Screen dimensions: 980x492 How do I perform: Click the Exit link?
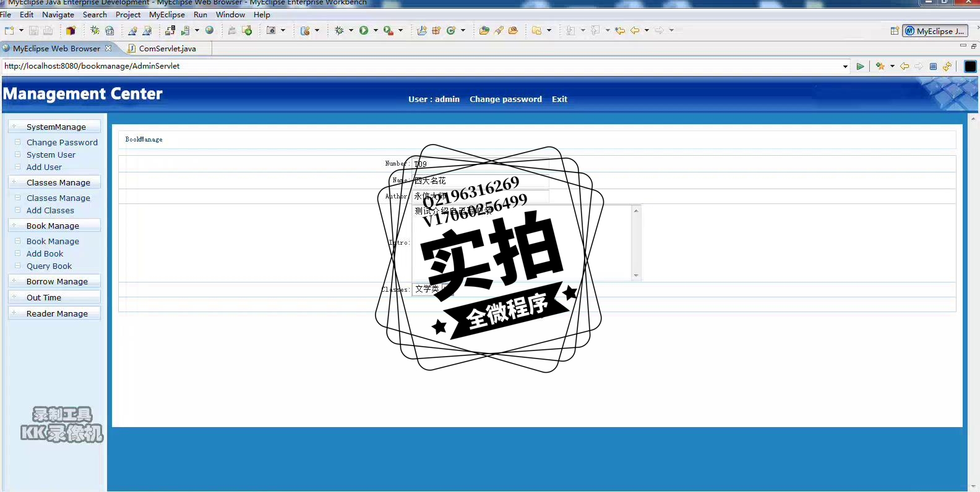pyautogui.click(x=559, y=99)
